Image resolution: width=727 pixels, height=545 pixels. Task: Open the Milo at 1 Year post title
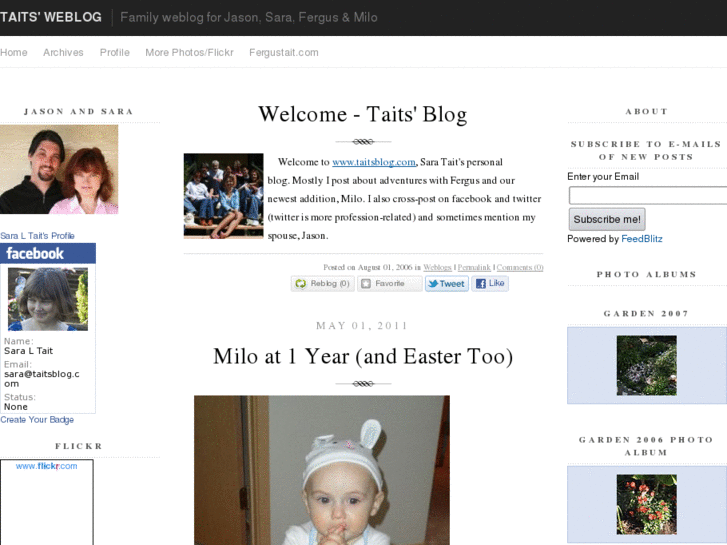coord(363,356)
